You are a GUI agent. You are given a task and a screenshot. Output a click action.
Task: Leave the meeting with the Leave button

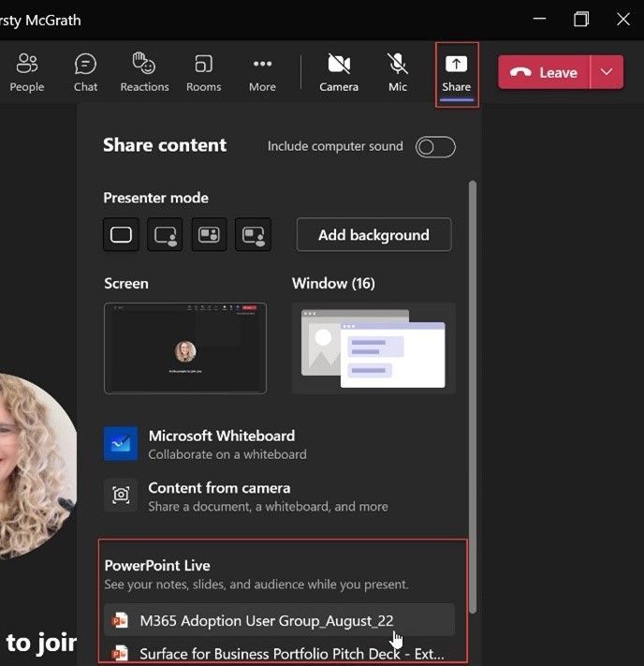tap(544, 72)
